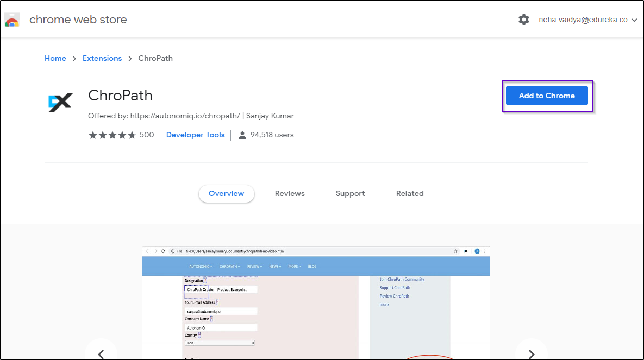Click the autonomiq.io/chropath offered-by URL
This screenshot has height=360, width=644.
tap(185, 116)
